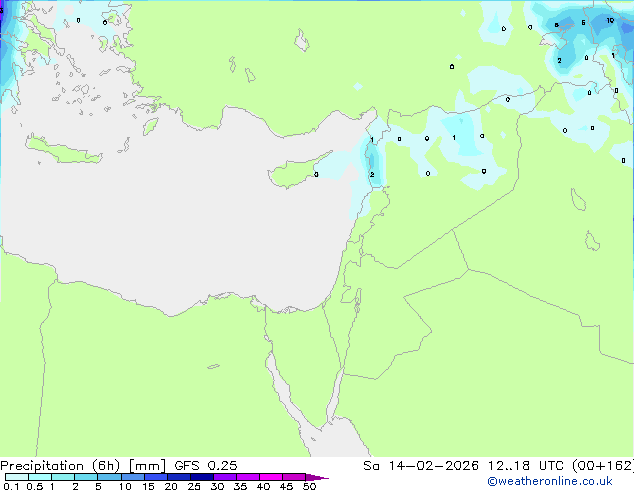The image size is (634, 490).
Task: Click the '[mm]' unit label
Action: pos(147,466)
